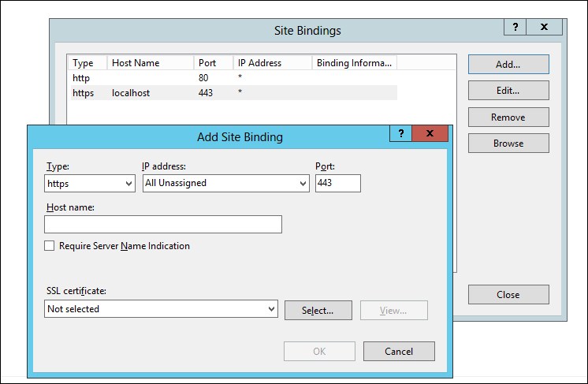Enable Require Server Name Indication checkbox
The image size is (588, 384).
click(49, 246)
